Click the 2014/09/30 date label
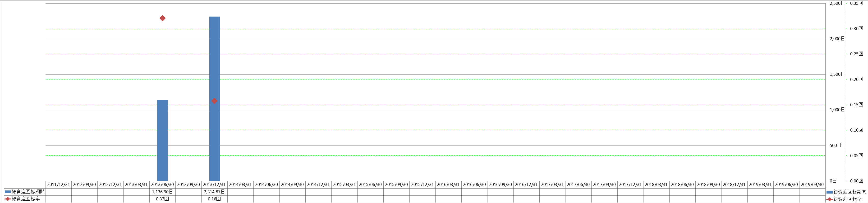 (293, 185)
